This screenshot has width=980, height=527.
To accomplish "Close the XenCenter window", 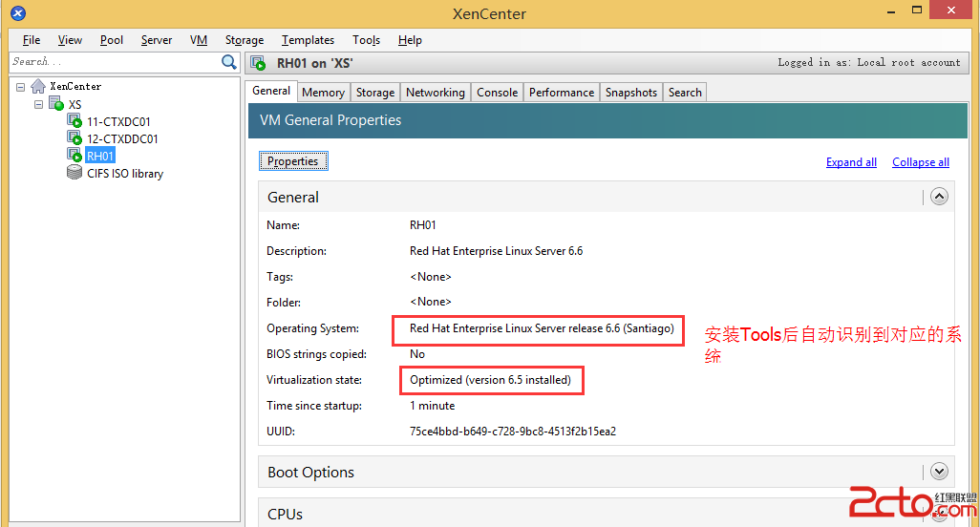I will pos(951,10).
